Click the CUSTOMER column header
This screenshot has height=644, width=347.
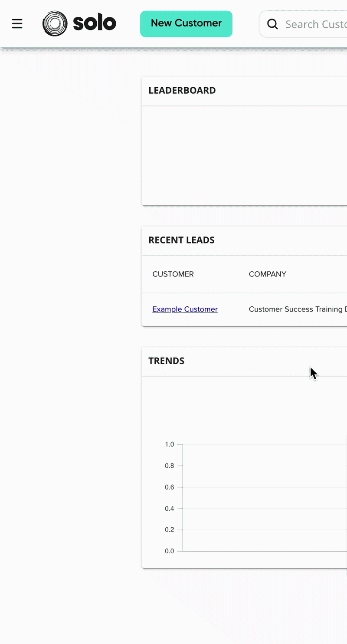173,274
